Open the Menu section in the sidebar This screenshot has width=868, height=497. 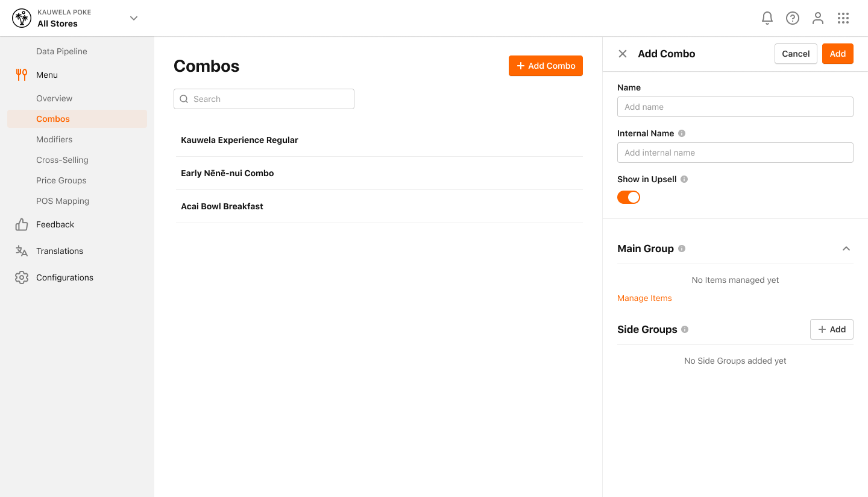(47, 75)
